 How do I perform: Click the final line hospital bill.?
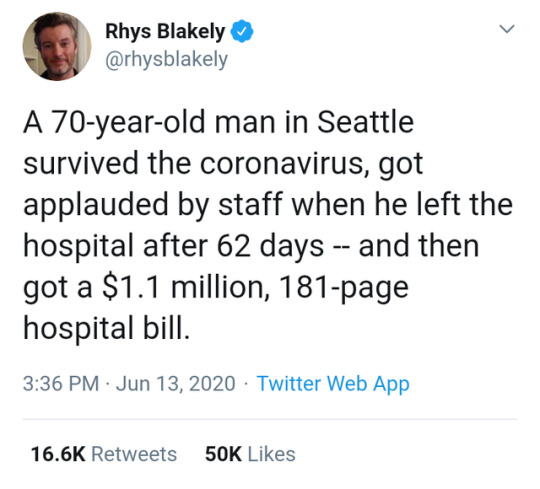(106, 329)
